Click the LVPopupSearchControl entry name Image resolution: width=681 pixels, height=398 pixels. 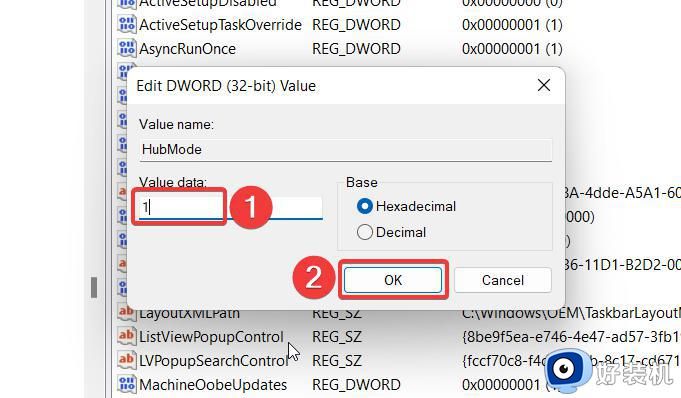pos(213,361)
